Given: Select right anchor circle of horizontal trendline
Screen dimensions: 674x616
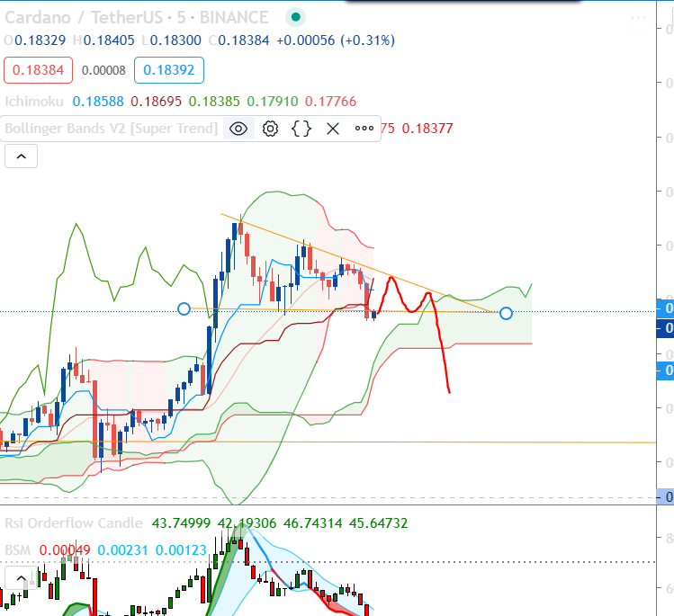Looking at the screenshot, I should [x=506, y=313].
